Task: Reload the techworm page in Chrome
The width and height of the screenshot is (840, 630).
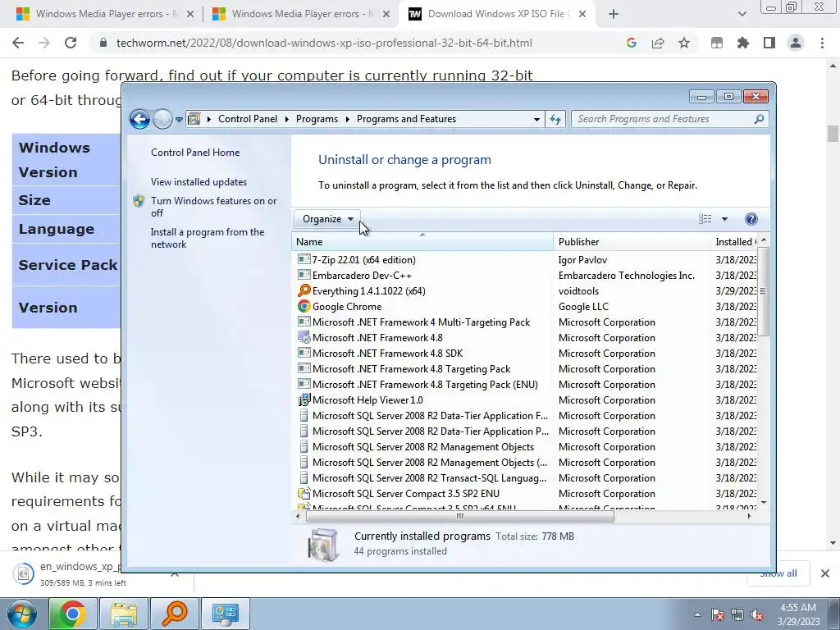Action: click(x=71, y=43)
